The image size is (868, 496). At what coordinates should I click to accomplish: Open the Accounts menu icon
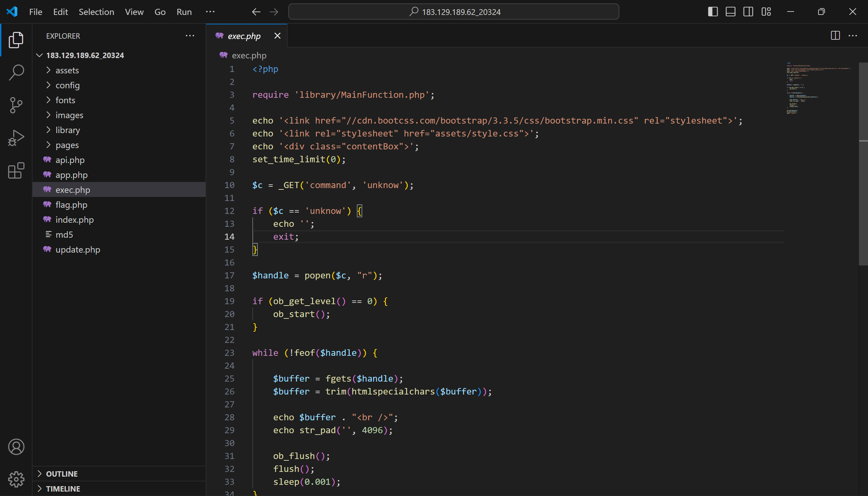[x=16, y=447]
